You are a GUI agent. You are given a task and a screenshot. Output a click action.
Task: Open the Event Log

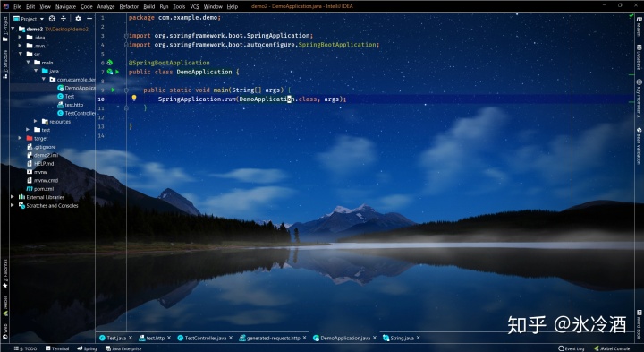click(572, 348)
